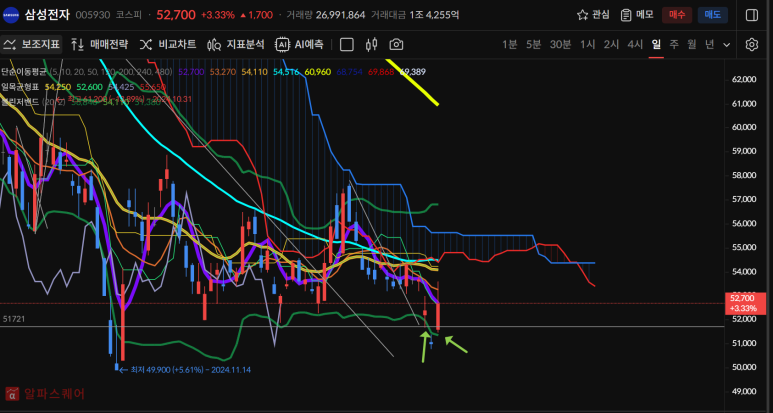
Task: Select the 4시 timeframe
Action: pyautogui.click(x=635, y=45)
